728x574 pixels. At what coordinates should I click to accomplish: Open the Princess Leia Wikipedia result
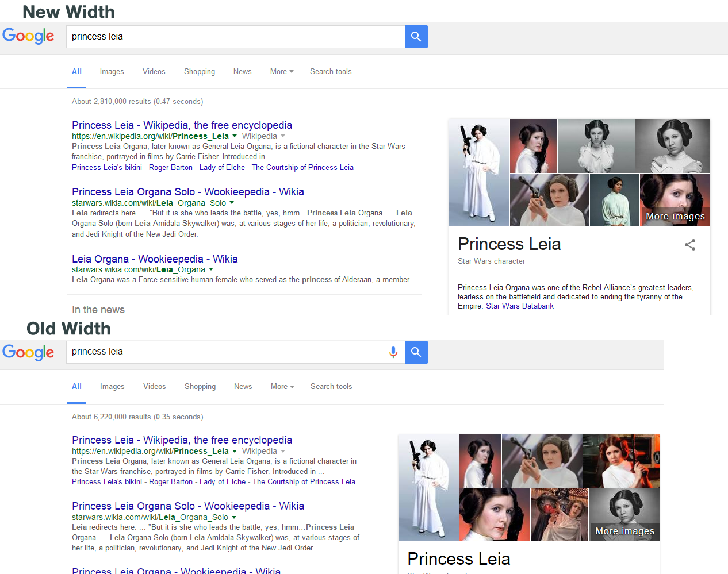182,125
